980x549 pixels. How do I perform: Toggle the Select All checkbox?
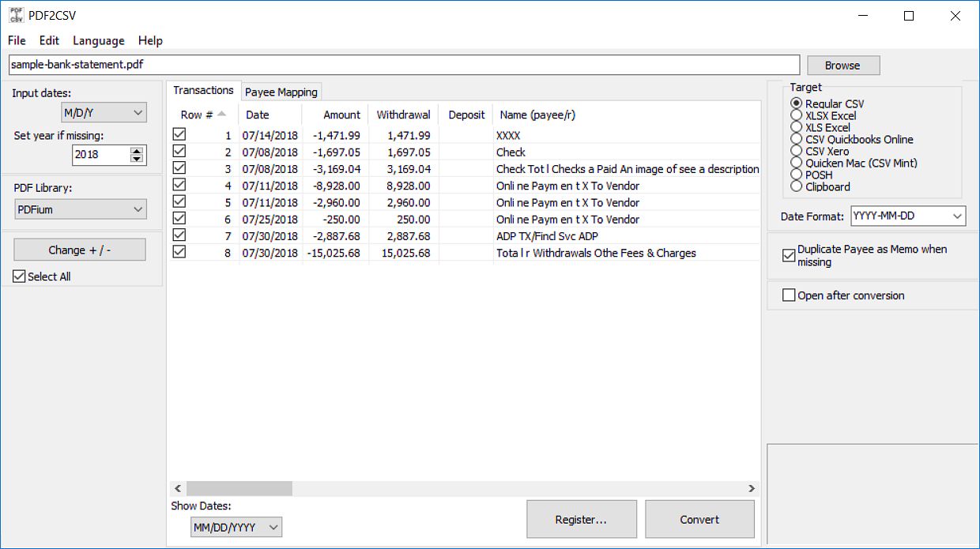(x=19, y=276)
